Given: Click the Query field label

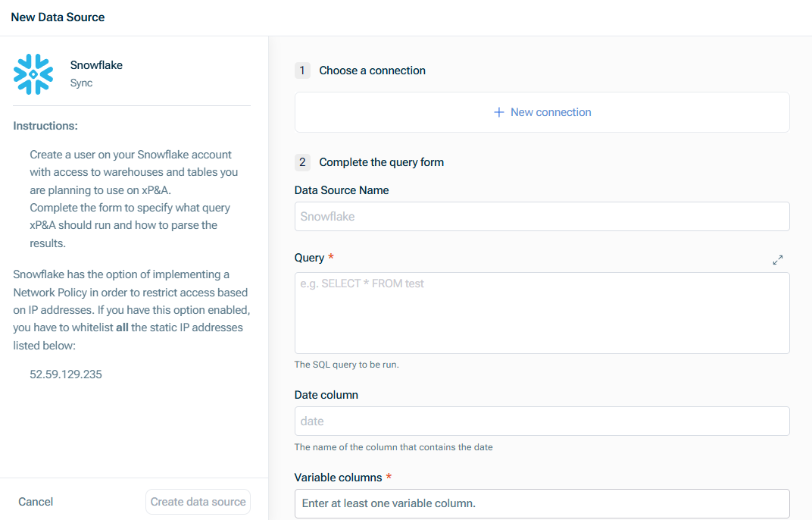Looking at the screenshot, I should 309,258.
